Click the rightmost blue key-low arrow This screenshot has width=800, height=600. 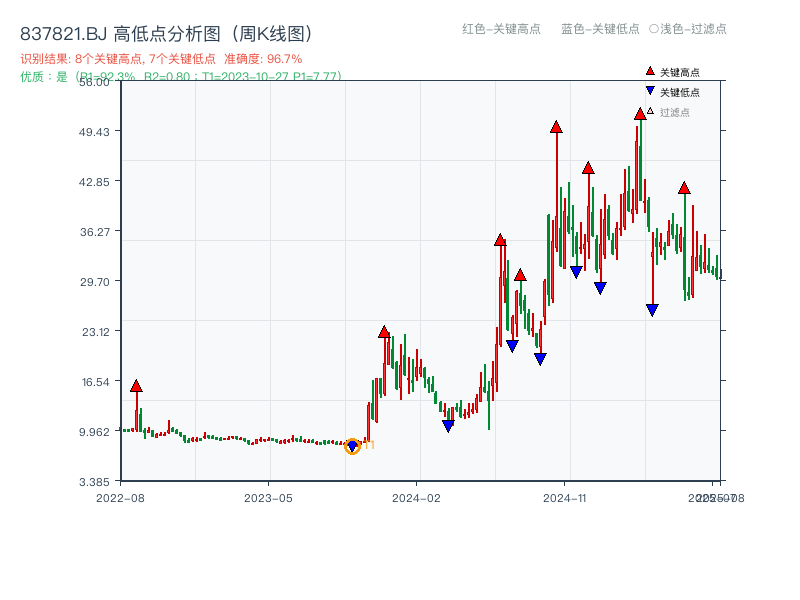tap(653, 309)
